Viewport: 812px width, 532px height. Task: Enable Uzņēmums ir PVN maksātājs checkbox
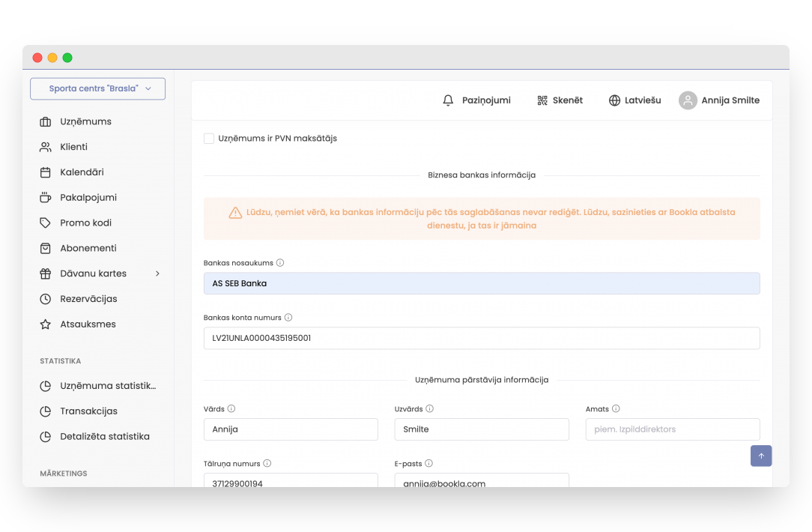pyautogui.click(x=209, y=139)
